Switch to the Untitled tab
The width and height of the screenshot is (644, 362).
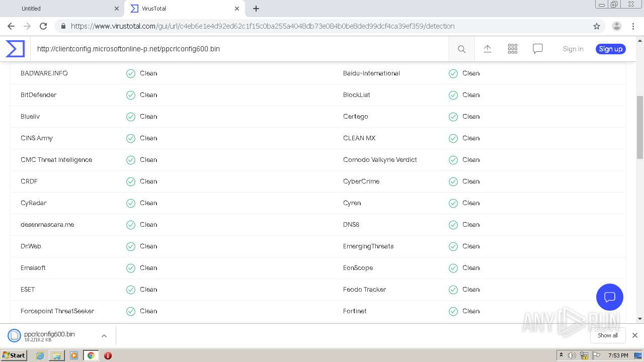click(x=62, y=9)
